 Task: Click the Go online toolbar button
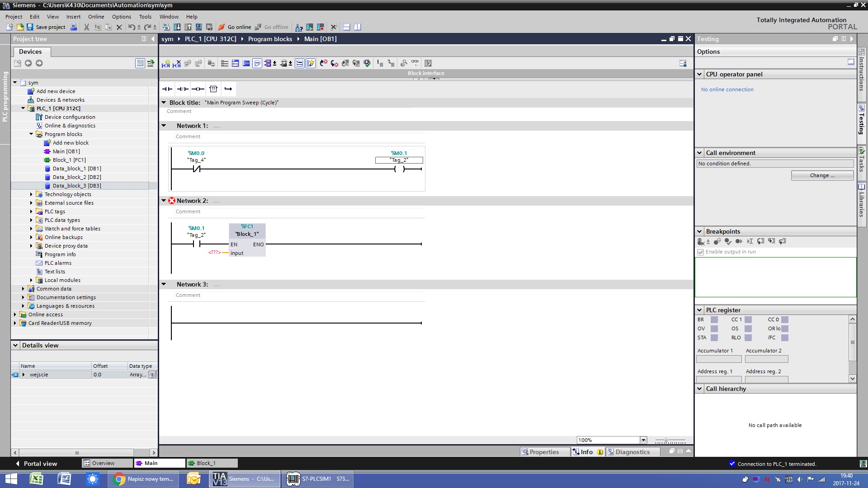[235, 27]
